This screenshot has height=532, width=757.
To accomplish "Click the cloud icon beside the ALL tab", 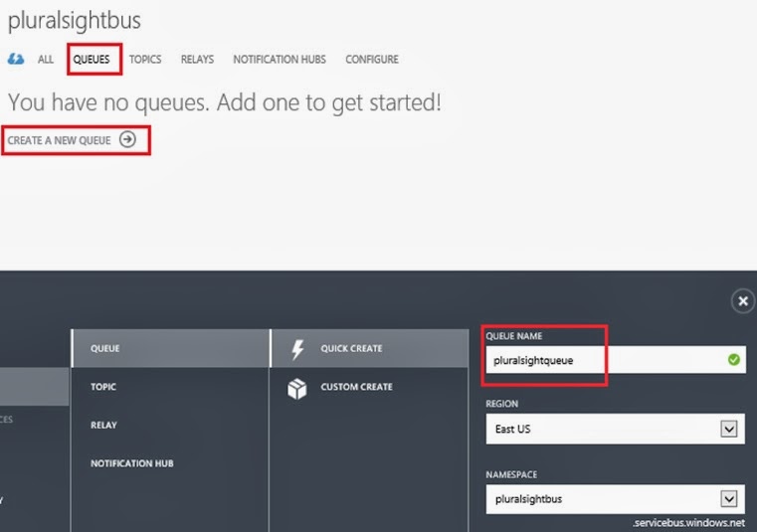I will click(x=16, y=60).
